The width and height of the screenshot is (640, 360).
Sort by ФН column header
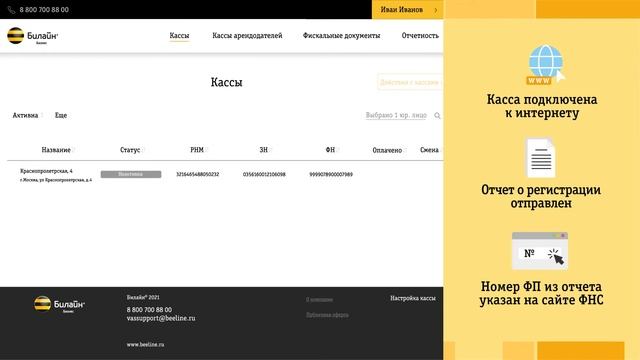point(330,150)
